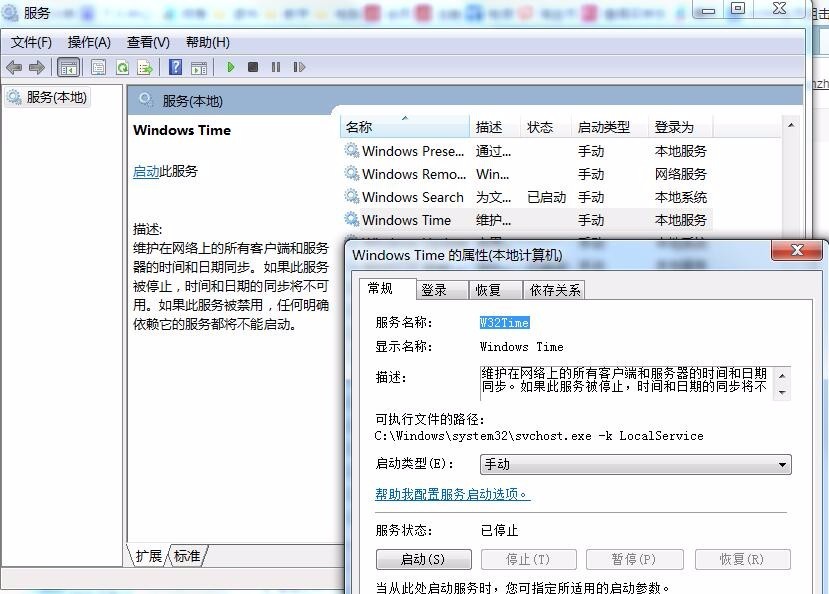Select the Windows Time row in the list
This screenshot has height=594, width=829.
526,220
